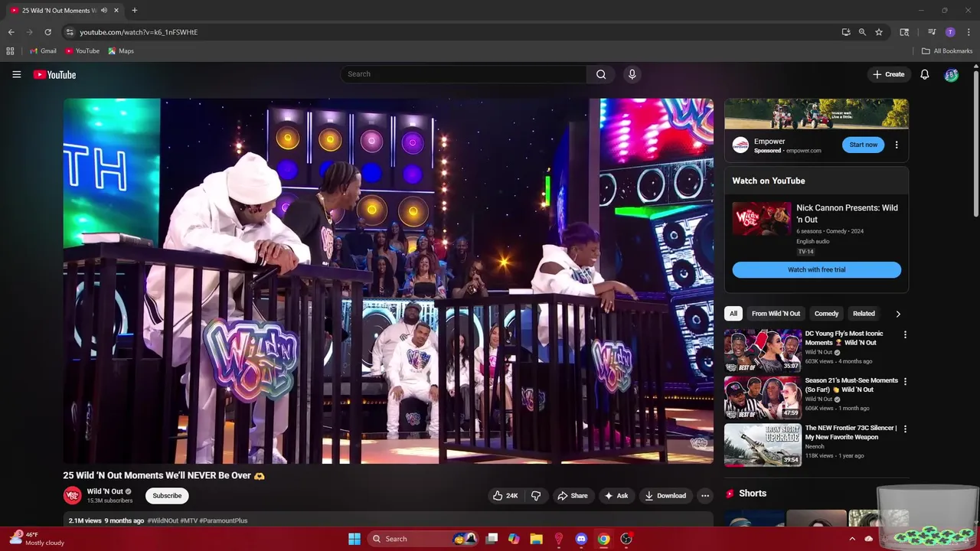Open YouTube notifications bell

pos(925,74)
